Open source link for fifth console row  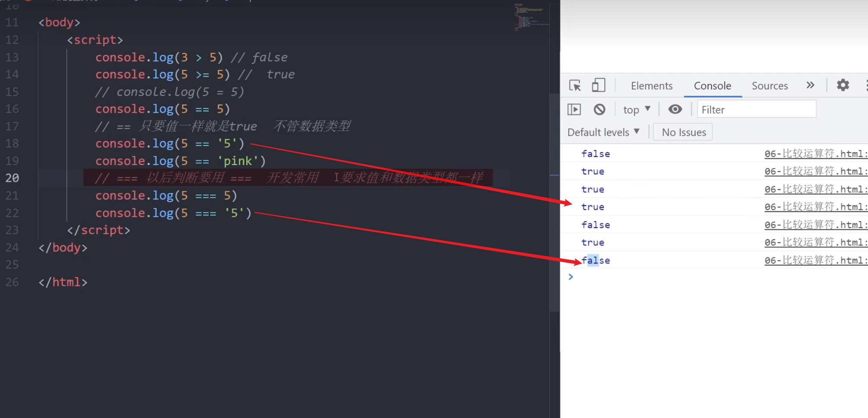pos(816,225)
